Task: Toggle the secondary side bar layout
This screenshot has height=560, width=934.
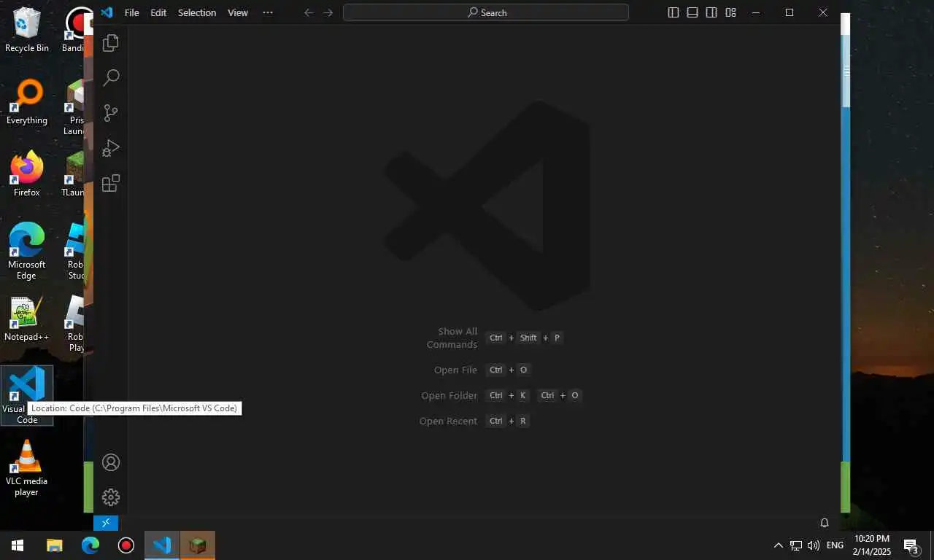Action: [x=711, y=12]
